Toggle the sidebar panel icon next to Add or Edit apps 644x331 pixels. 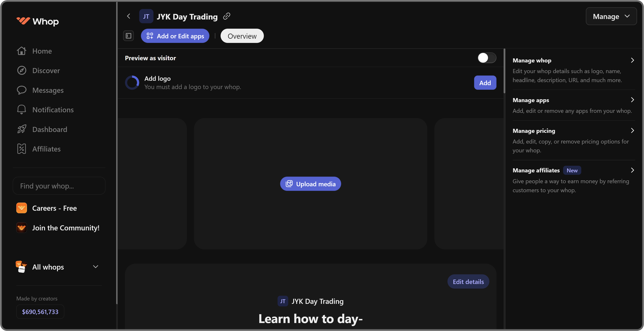click(x=128, y=36)
